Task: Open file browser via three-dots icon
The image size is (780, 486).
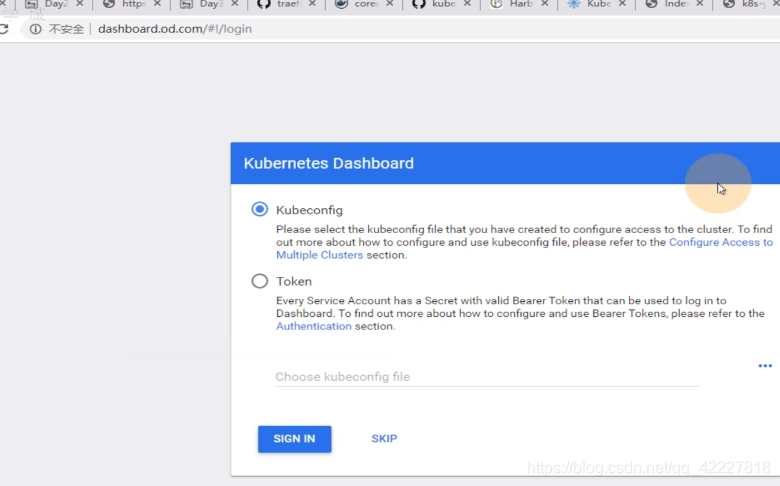Action: coord(765,366)
